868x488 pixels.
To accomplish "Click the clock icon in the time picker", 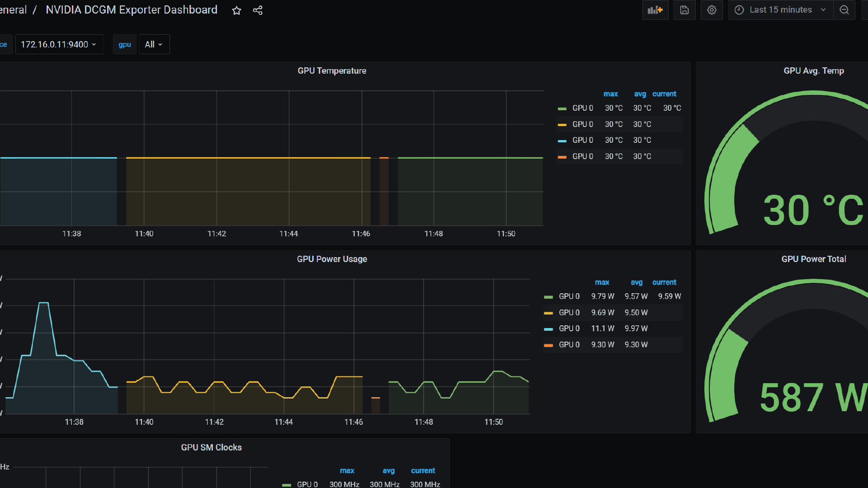I will click(739, 10).
